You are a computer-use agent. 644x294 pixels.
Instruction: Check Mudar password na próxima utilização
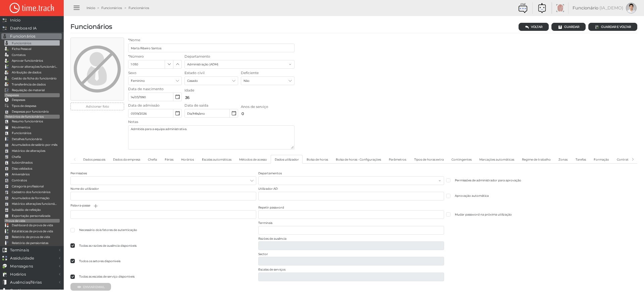[448, 215]
